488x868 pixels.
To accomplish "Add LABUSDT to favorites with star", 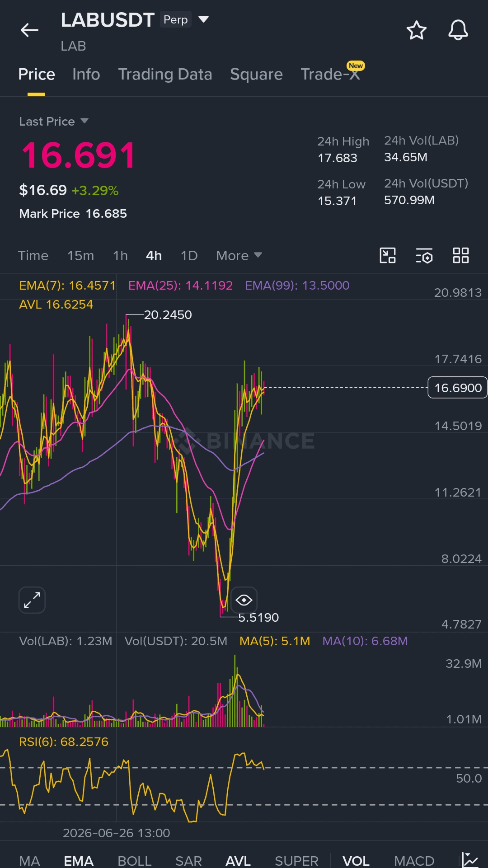I will click(x=416, y=30).
